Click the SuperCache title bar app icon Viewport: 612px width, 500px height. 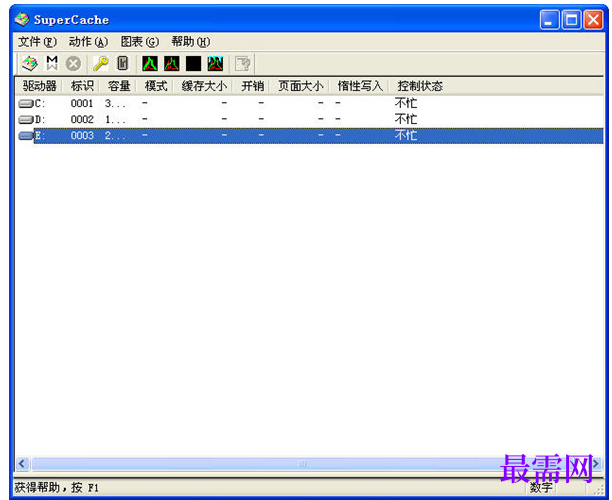[x=22, y=19]
